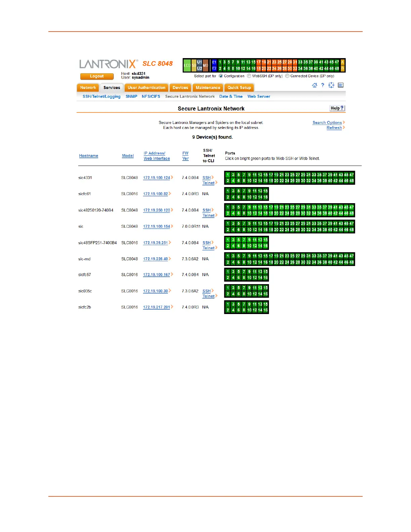Image resolution: width=411 pixels, height=532 pixels.
Task: Click SSH link for slc48SFP251-7400B4
Action: coord(207,242)
